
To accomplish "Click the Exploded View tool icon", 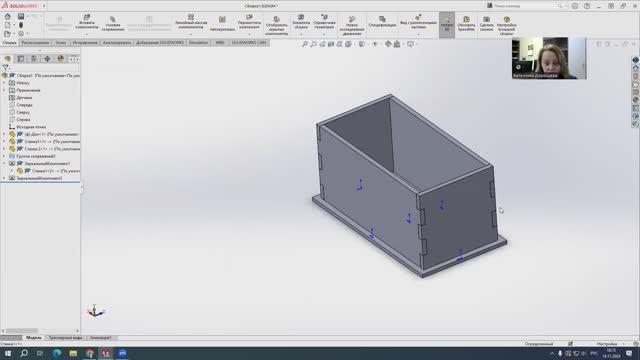I will point(418,17).
